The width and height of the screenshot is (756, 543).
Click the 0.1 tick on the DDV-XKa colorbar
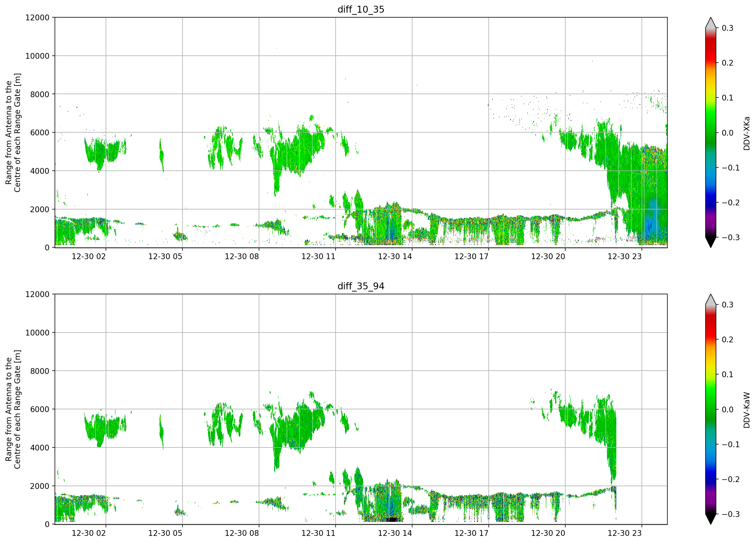tap(727, 98)
